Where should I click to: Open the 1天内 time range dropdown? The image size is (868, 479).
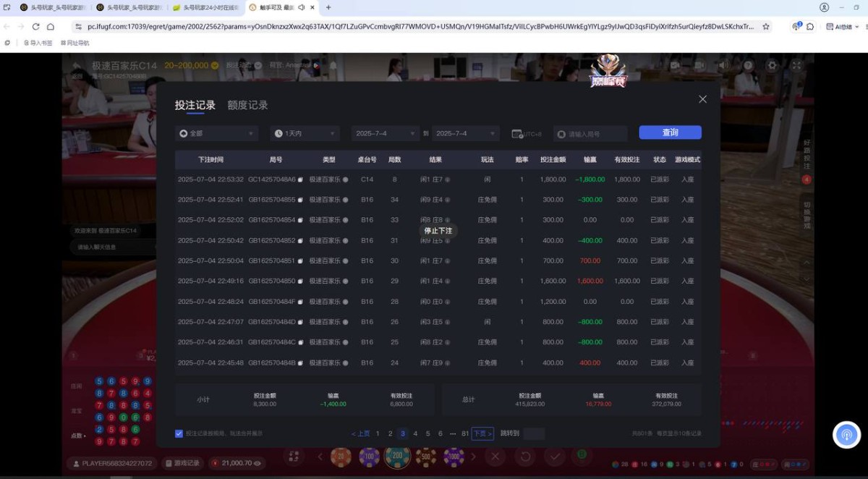coord(305,132)
